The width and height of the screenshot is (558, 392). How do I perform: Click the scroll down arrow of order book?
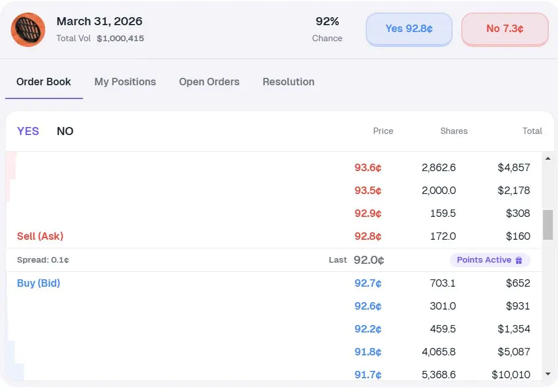(548, 374)
